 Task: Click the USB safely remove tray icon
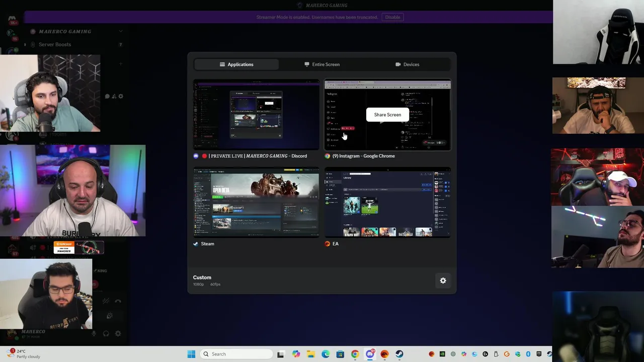tap(496, 354)
